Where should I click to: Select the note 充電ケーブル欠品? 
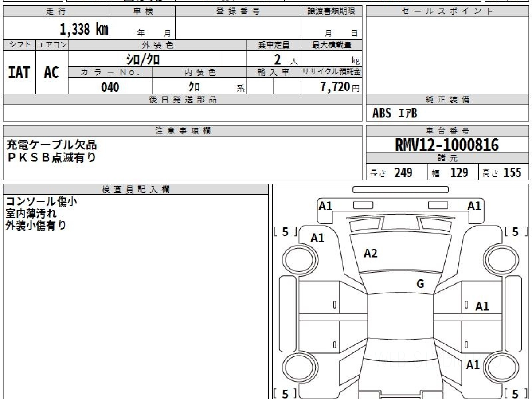pos(51,145)
